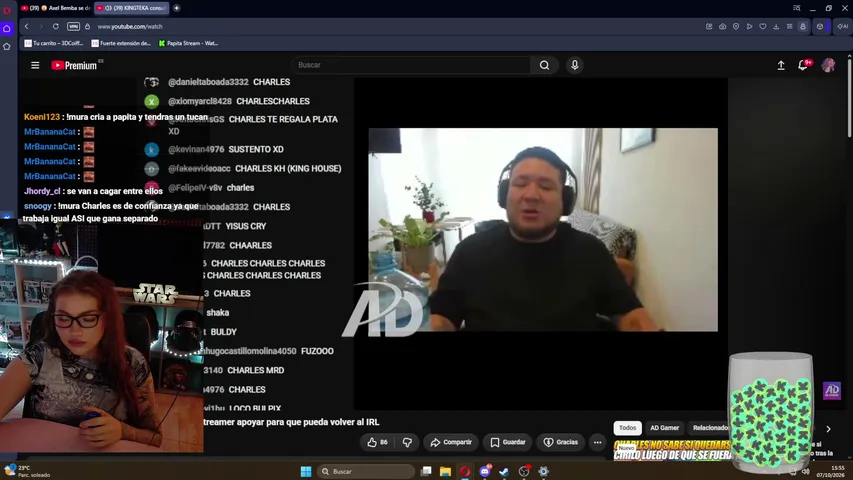853x480 pixels.
Task: Select the Relacionados filter chip
Action: [x=709, y=428]
